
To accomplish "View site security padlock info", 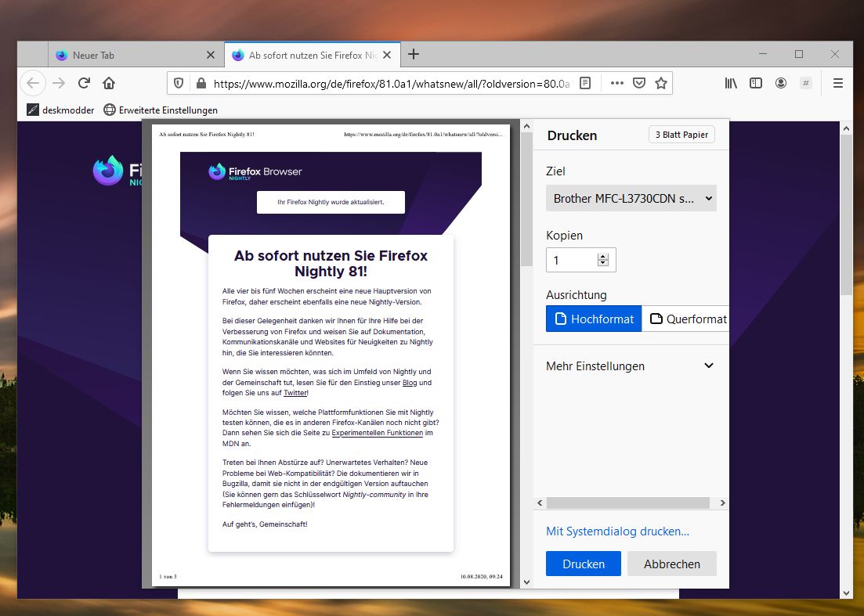I will 201,83.
